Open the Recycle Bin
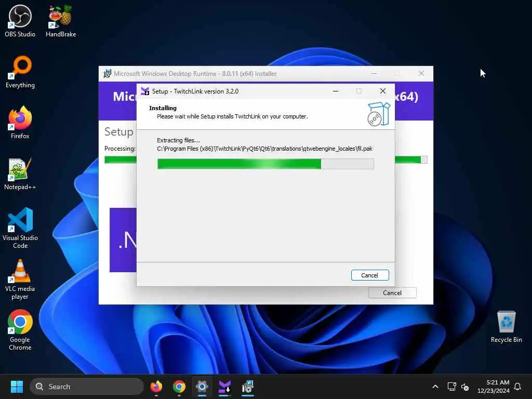This screenshot has width=532, height=399. tap(506, 326)
